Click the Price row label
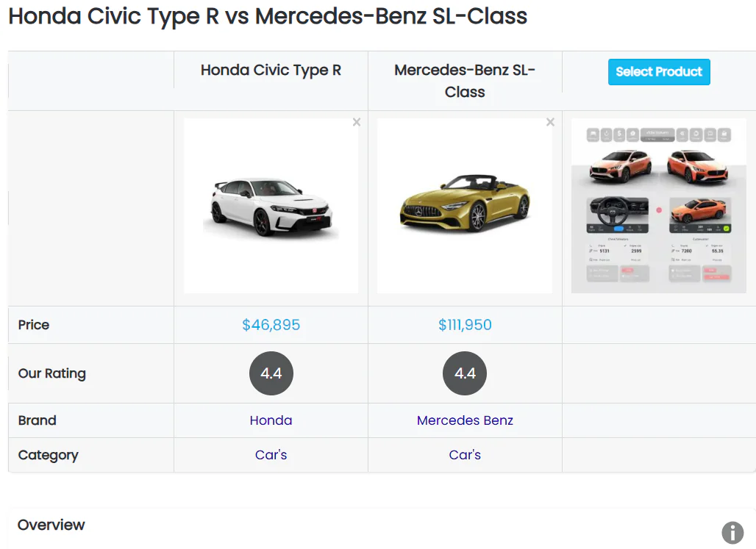756x549 pixels. tap(34, 324)
